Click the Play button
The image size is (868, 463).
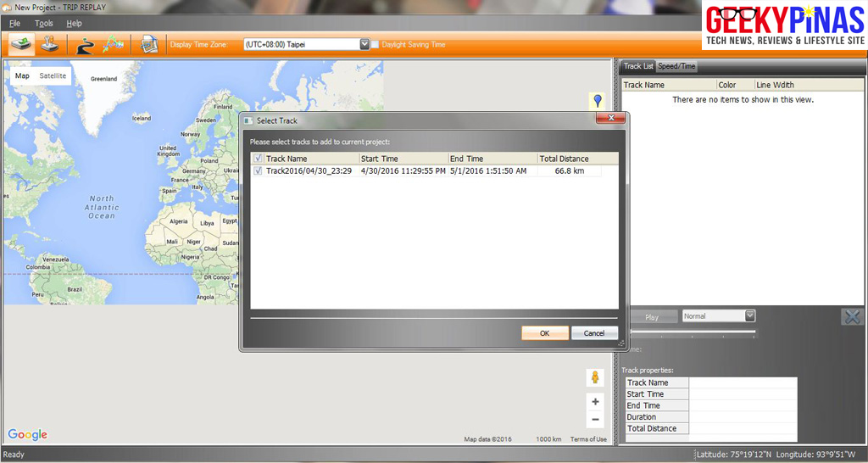click(652, 317)
